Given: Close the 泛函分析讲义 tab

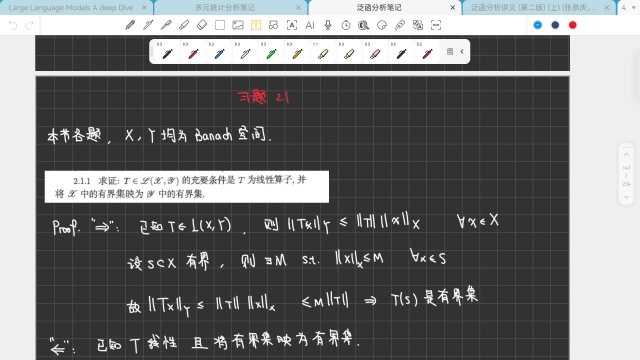Looking at the screenshot, I should pyautogui.click(x=607, y=7).
